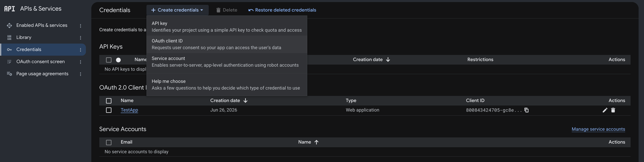This screenshot has height=162, width=644.
Task: Open more options for Library
Action: pos(80,38)
